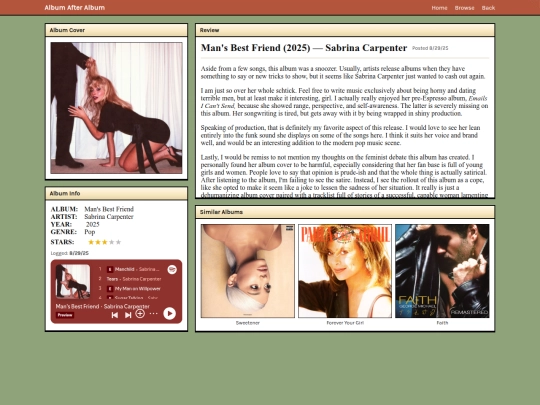Go to Home in navigation bar
The image size is (540, 405).
click(439, 8)
